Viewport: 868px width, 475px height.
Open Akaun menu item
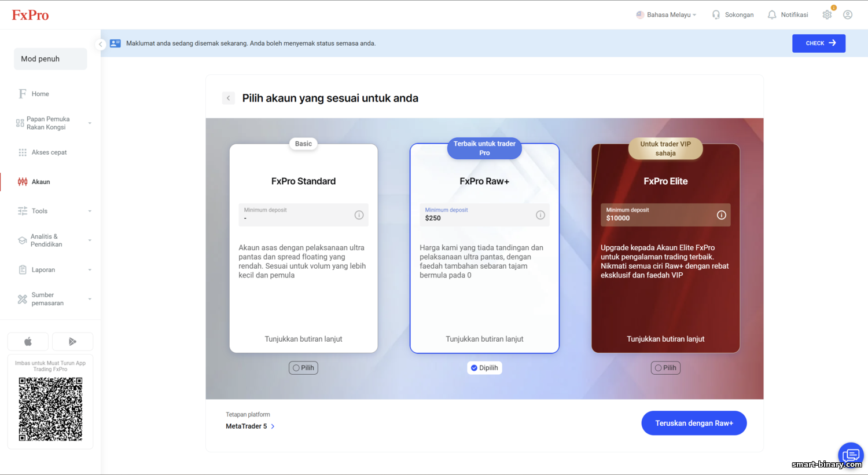click(41, 182)
